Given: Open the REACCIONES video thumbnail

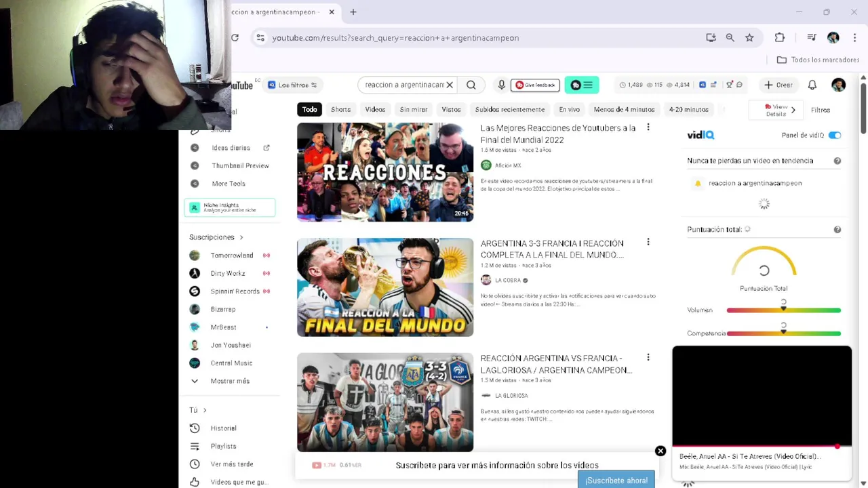Looking at the screenshot, I should (x=385, y=172).
